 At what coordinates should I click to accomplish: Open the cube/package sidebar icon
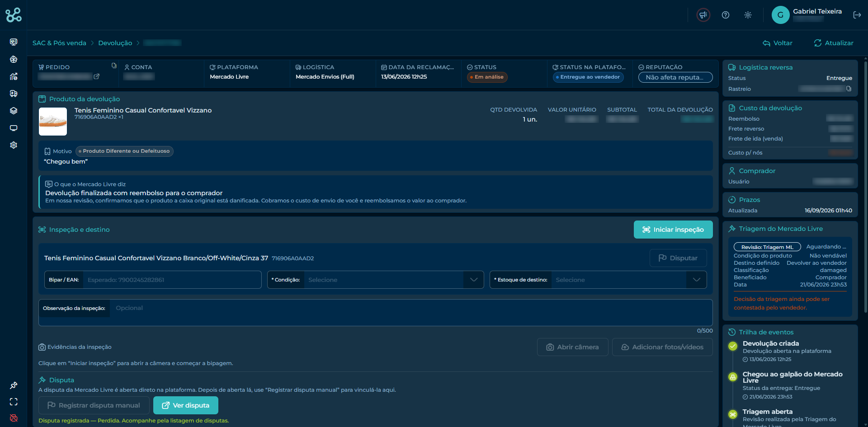[x=14, y=59]
